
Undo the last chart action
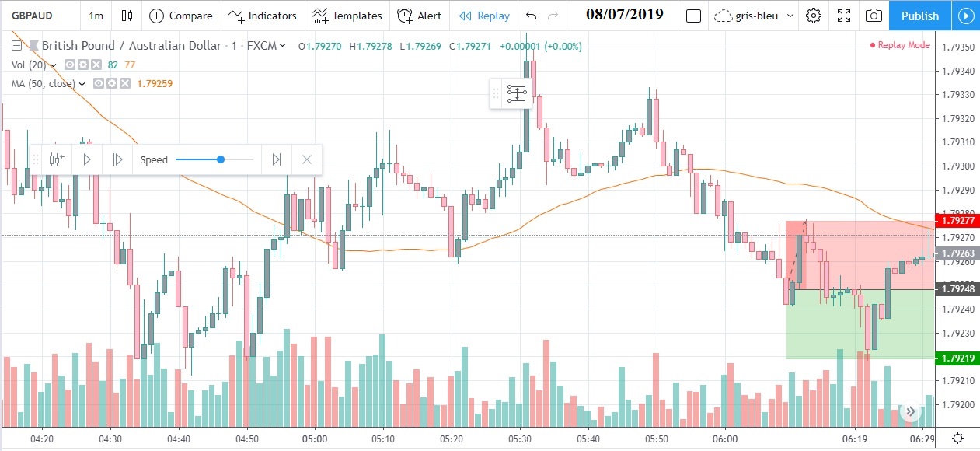531,16
